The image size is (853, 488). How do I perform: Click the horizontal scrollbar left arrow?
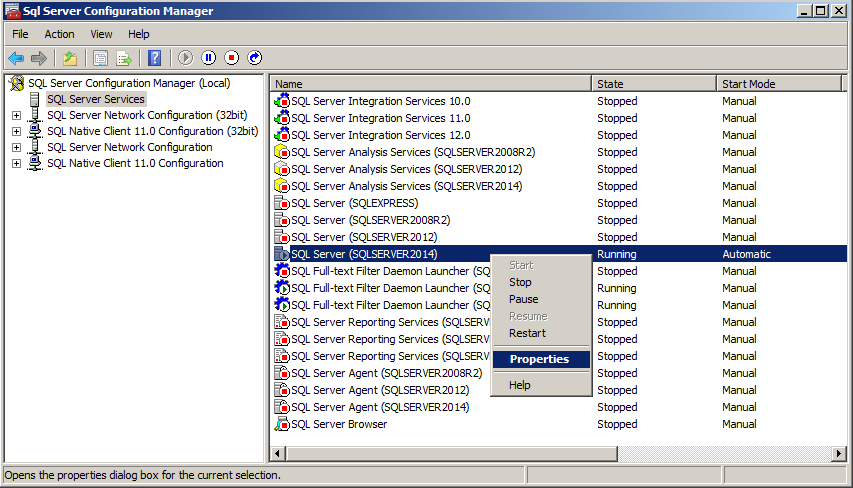pyautogui.click(x=278, y=453)
